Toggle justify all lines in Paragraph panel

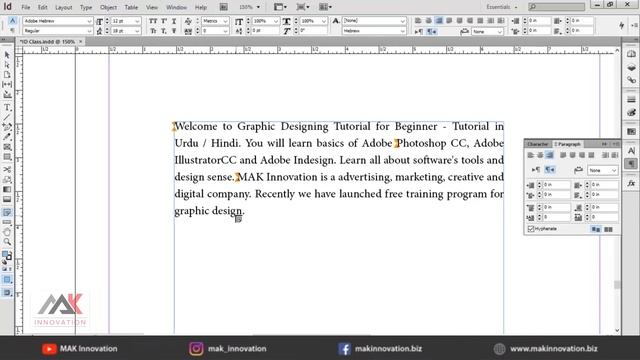point(591,155)
